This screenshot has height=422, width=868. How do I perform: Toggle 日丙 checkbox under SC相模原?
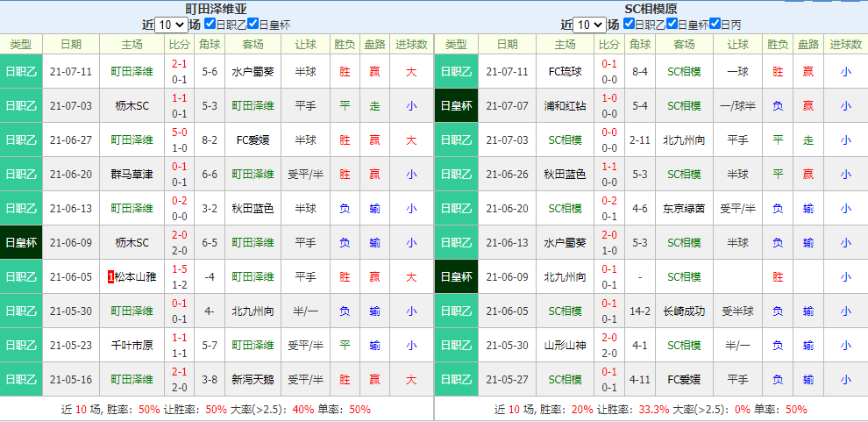(715, 25)
